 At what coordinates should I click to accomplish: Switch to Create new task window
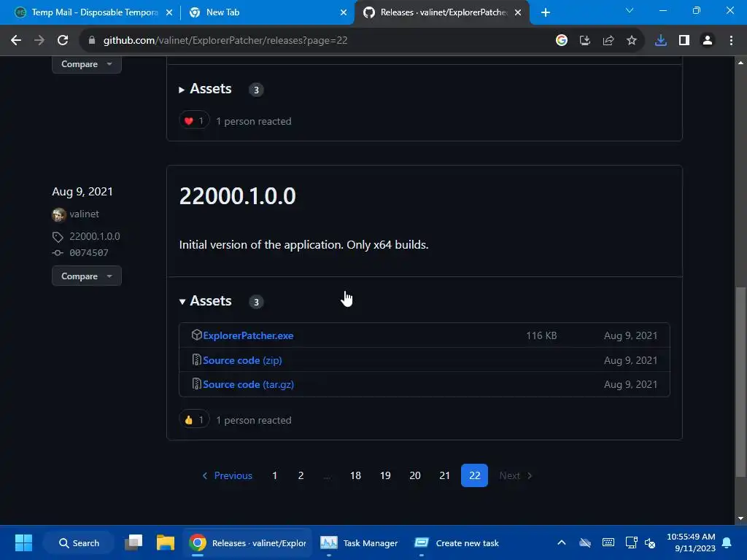click(457, 542)
